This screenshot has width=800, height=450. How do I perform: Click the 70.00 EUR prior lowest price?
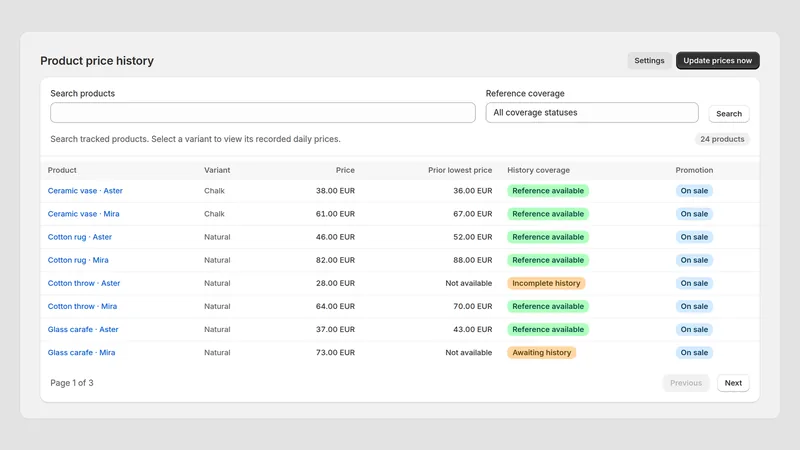(x=472, y=306)
